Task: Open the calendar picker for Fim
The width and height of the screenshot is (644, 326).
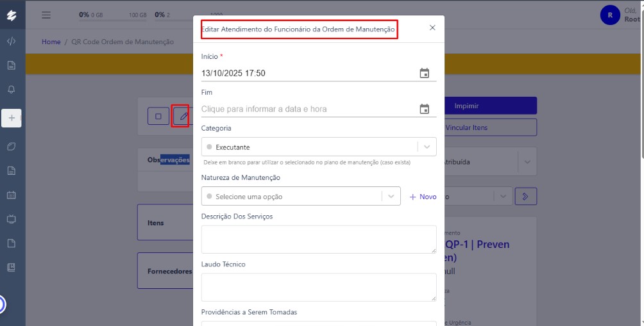Action: 424,109
